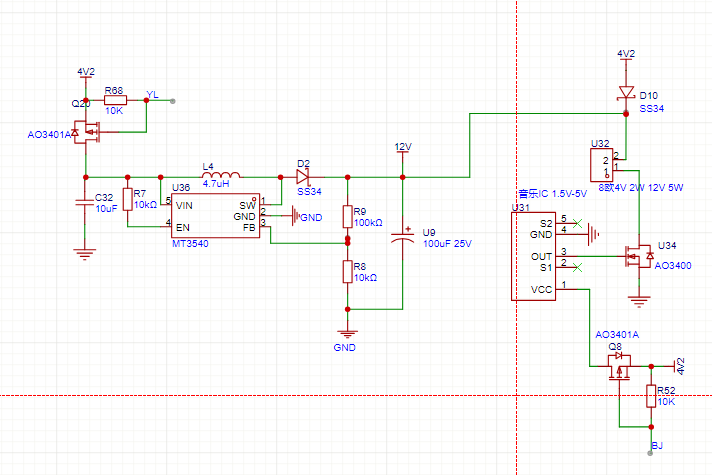Select the R52 10K resistor
The image size is (712, 475).
click(x=651, y=396)
